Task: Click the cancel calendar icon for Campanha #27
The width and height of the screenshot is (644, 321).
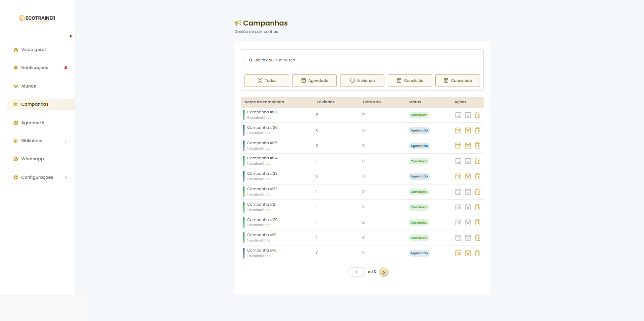Action: (468, 115)
